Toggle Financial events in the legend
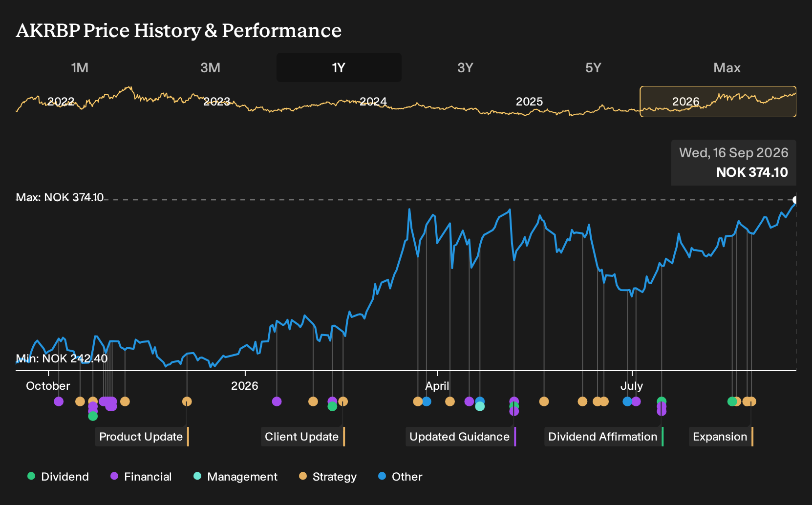 click(x=141, y=477)
